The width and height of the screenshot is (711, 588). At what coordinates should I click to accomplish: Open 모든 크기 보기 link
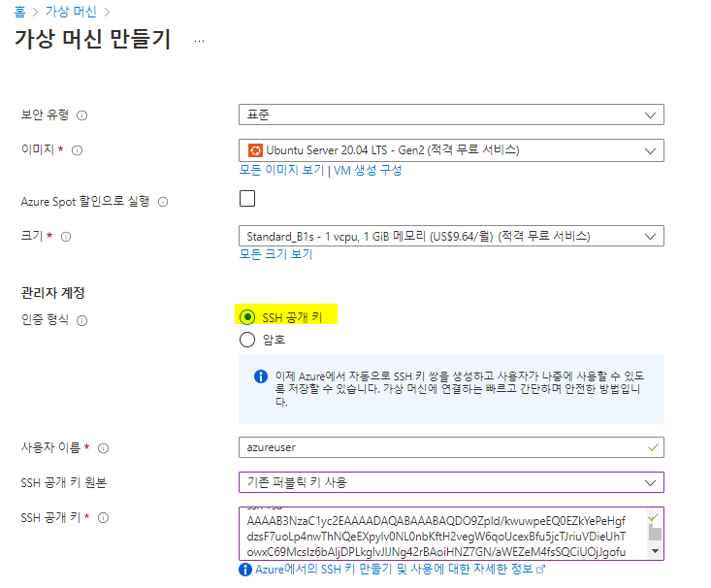276,254
